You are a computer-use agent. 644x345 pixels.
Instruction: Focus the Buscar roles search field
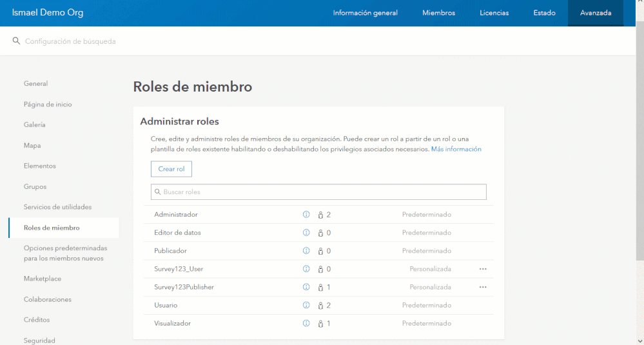318,192
